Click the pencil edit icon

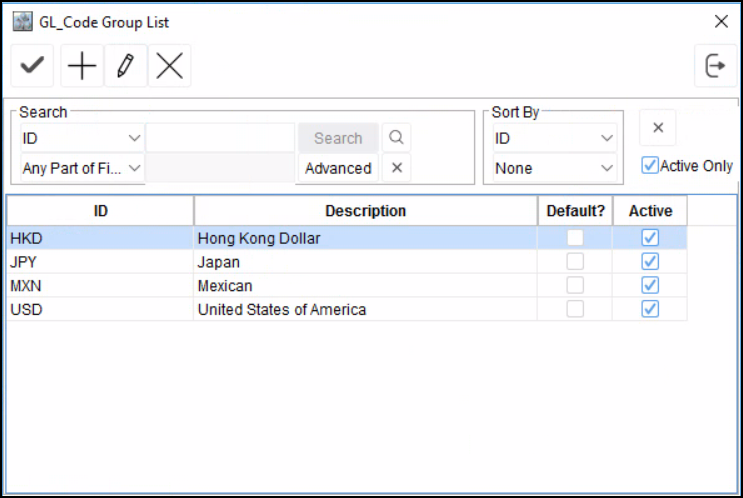(x=125, y=66)
